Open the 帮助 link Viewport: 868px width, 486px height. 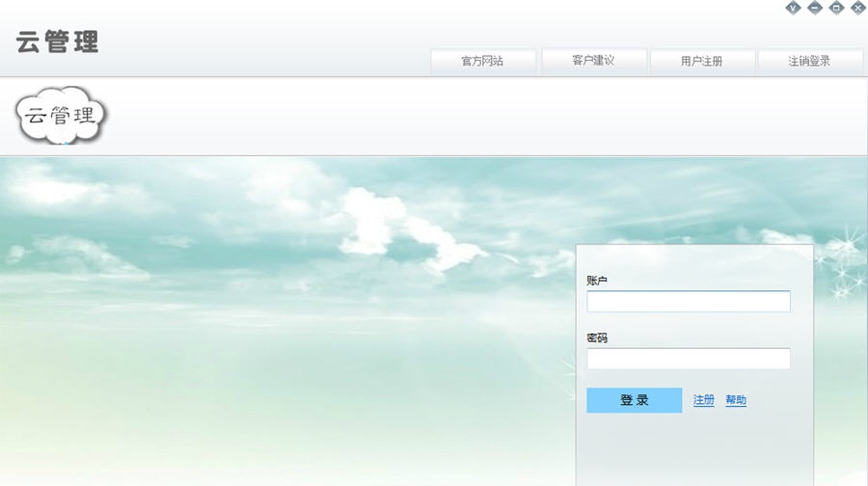click(736, 399)
